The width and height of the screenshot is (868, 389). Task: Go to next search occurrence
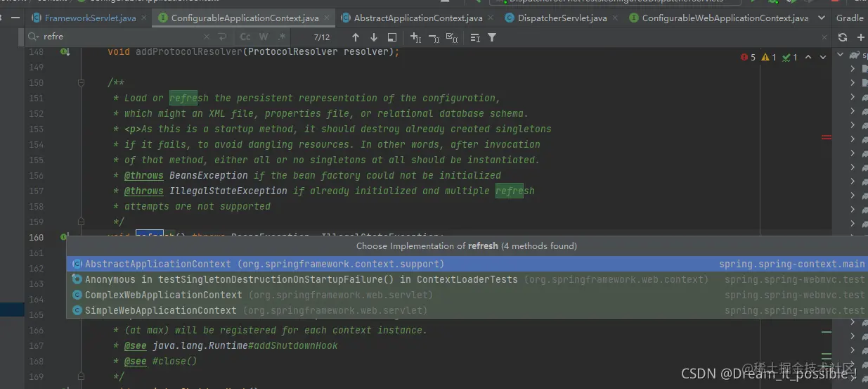pos(374,37)
